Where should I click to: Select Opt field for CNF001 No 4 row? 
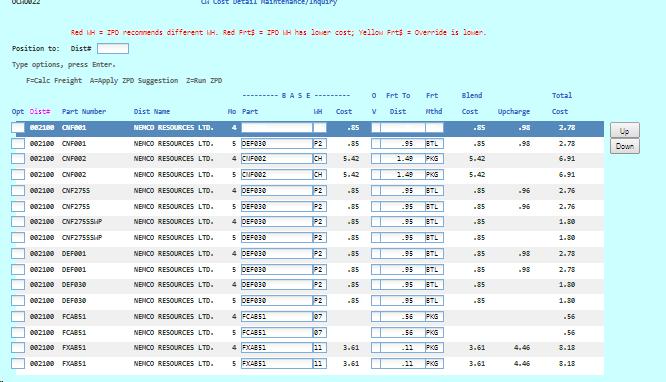(x=18, y=127)
